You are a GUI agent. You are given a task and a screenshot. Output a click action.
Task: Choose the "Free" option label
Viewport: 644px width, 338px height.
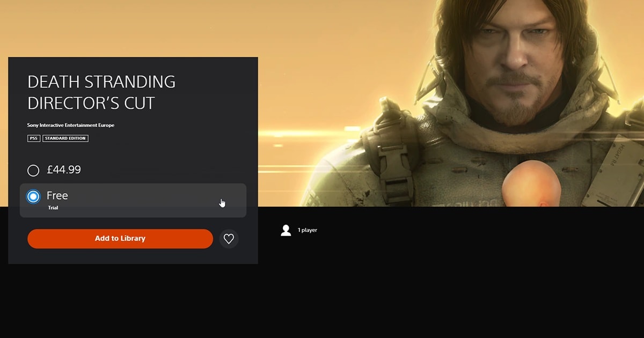click(57, 196)
